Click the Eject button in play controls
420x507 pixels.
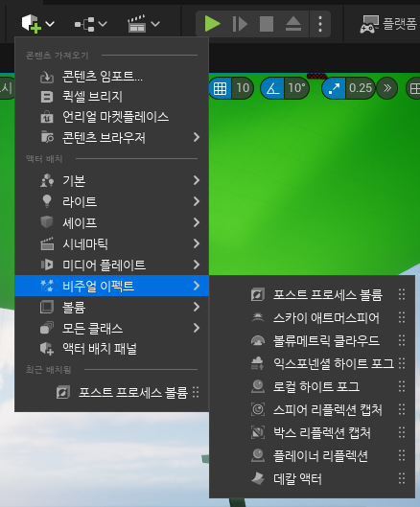point(293,24)
